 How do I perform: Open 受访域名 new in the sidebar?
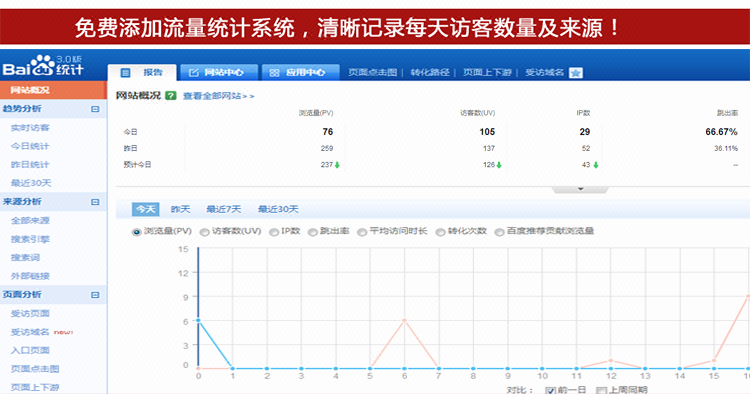pos(42,332)
